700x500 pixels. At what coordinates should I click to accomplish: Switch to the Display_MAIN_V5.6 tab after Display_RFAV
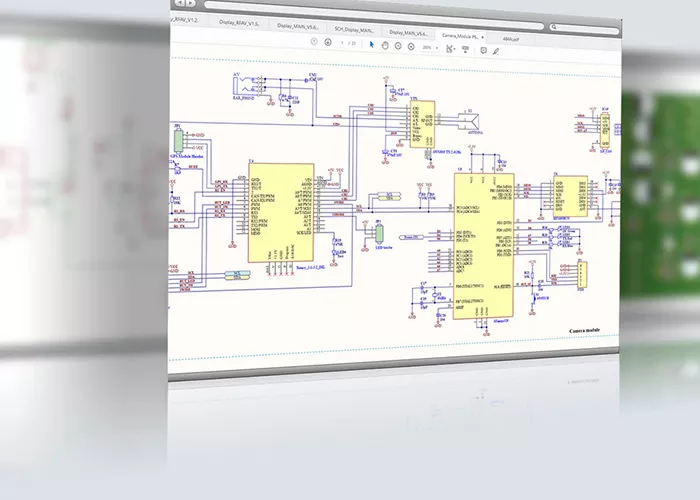(297, 26)
